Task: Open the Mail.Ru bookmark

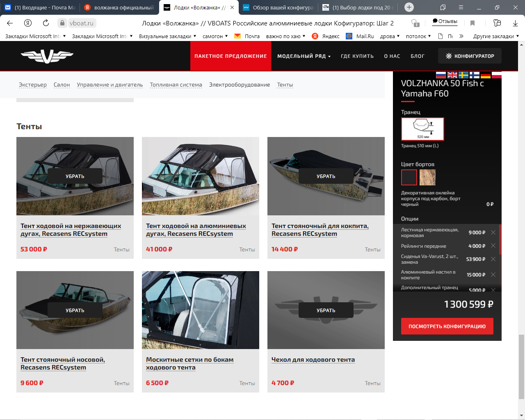Action: point(360,36)
